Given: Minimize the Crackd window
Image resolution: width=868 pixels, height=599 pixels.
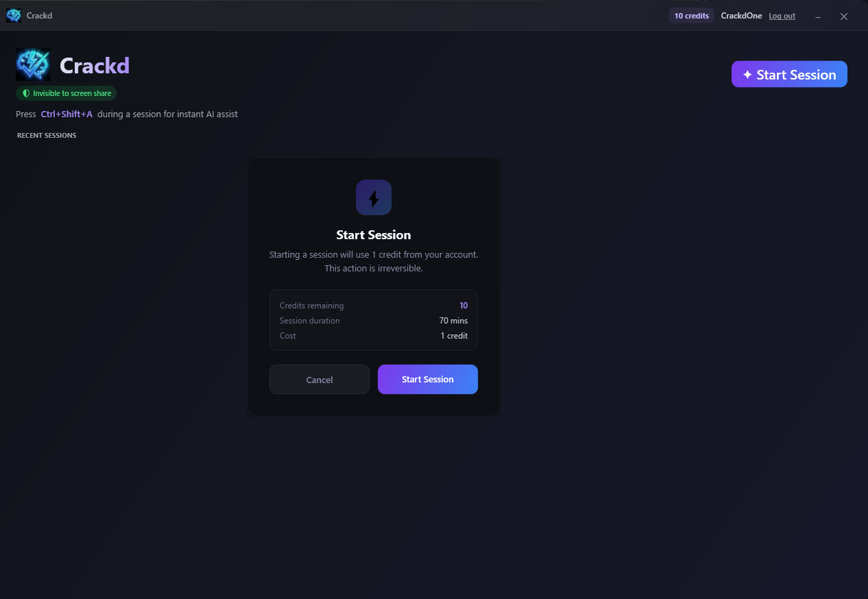Looking at the screenshot, I should pos(818,16).
